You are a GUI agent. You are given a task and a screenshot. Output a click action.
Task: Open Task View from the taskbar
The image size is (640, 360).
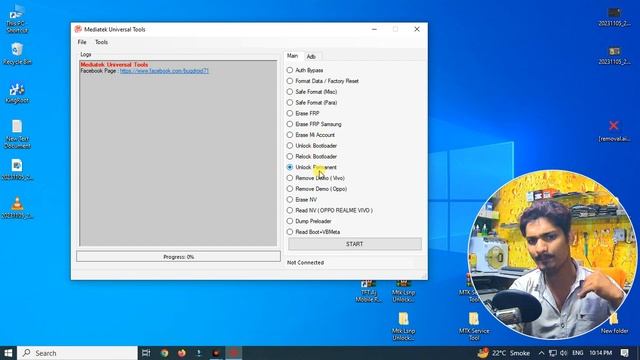point(146,353)
